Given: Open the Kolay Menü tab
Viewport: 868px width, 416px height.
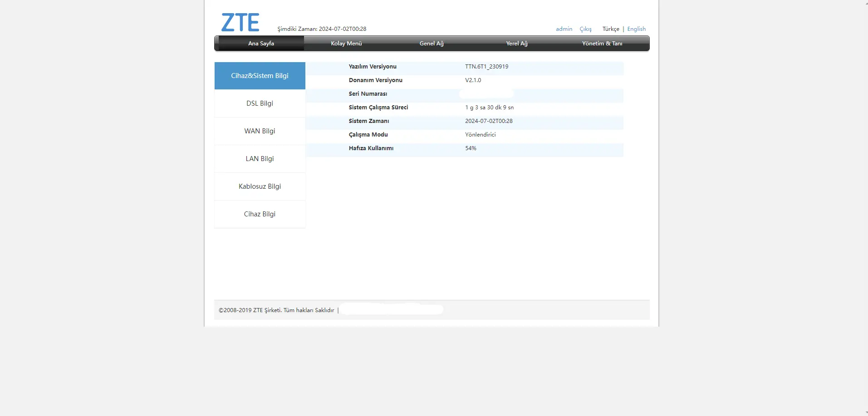Looking at the screenshot, I should 346,44.
